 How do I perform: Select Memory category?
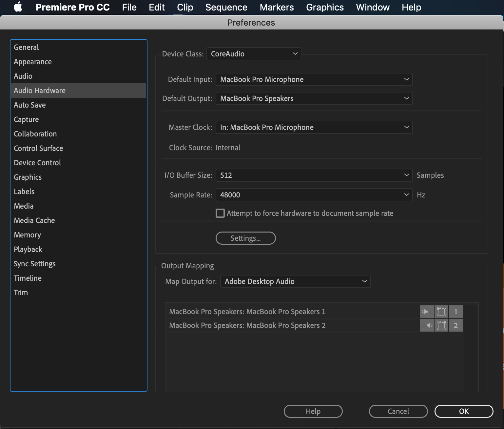click(79, 235)
